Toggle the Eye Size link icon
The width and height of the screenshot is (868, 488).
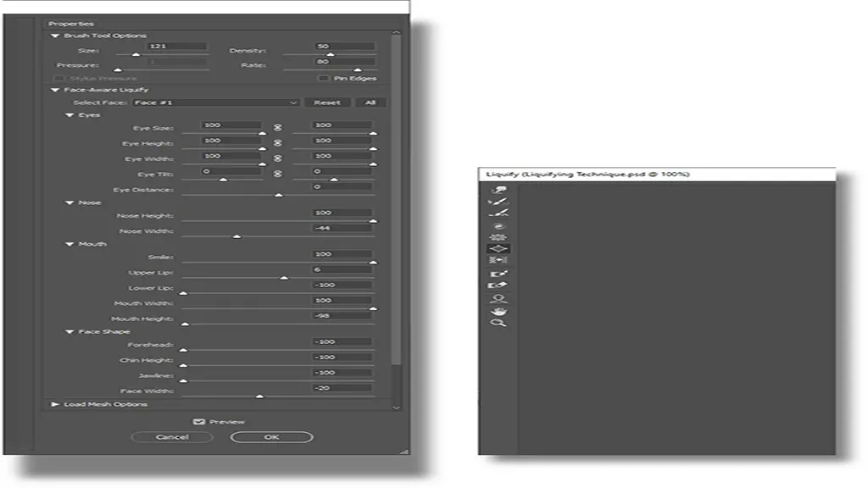click(x=277, y=127)
